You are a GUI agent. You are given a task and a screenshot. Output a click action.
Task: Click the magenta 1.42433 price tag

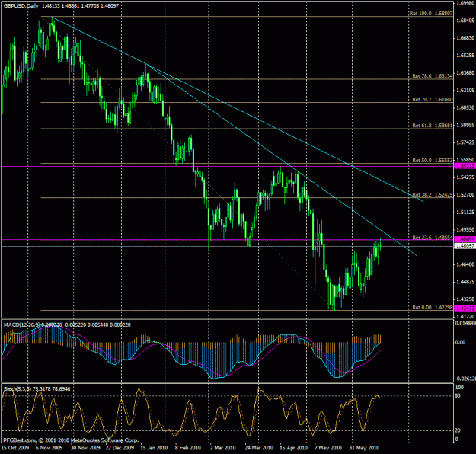(x=465, y=309)
